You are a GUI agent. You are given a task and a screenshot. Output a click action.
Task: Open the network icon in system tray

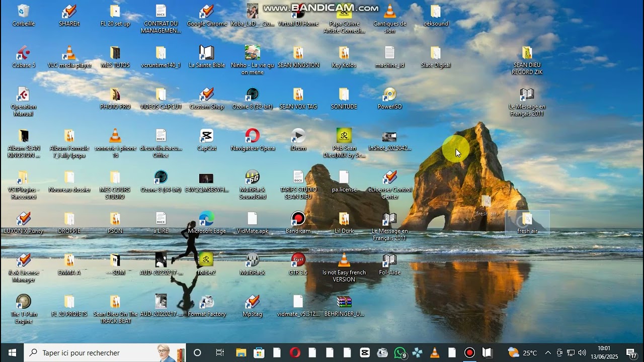[571, 352]
